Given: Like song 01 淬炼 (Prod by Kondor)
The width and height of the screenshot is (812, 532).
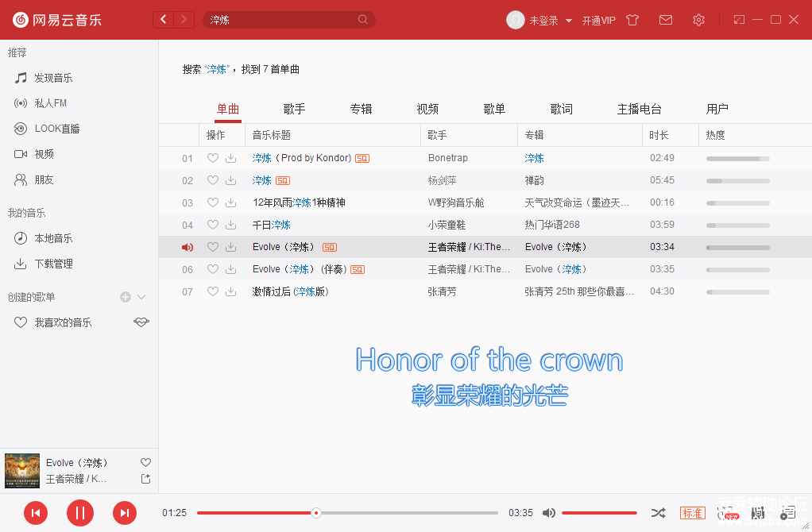Looking at the screenshot, I should [212, 158].
